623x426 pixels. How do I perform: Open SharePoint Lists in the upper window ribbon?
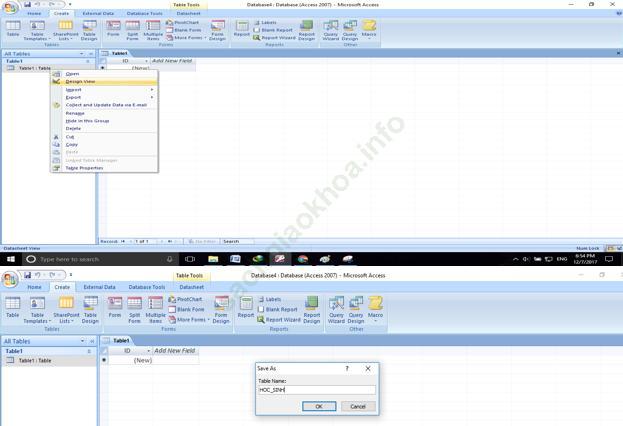pyautogui.click(x=66, y=31)
